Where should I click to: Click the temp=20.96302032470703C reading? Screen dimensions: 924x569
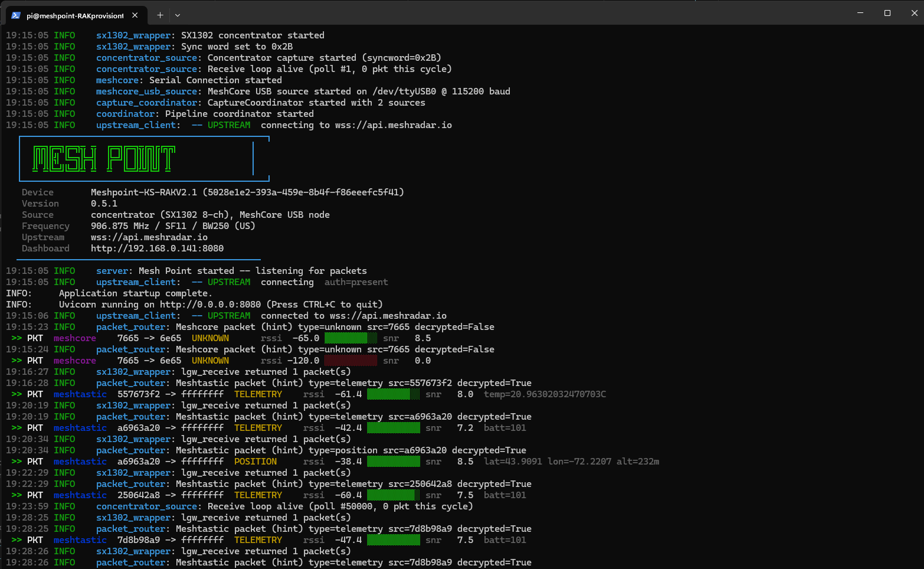(x=545, y=394)
